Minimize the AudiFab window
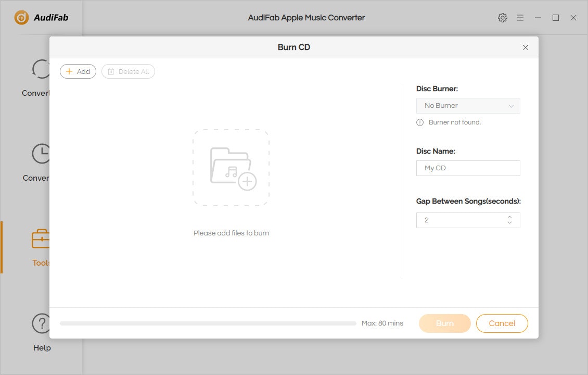Screen dimensions: 588x375 coord(538,18)
